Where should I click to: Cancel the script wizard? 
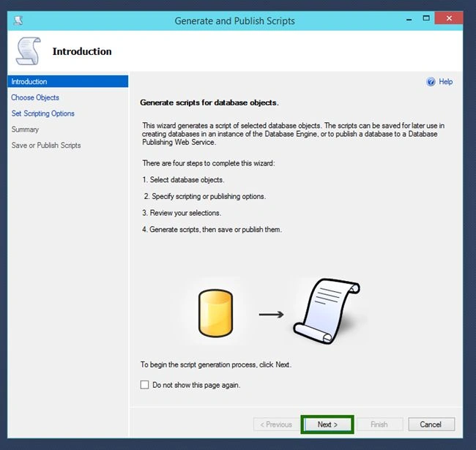point(431,424)
